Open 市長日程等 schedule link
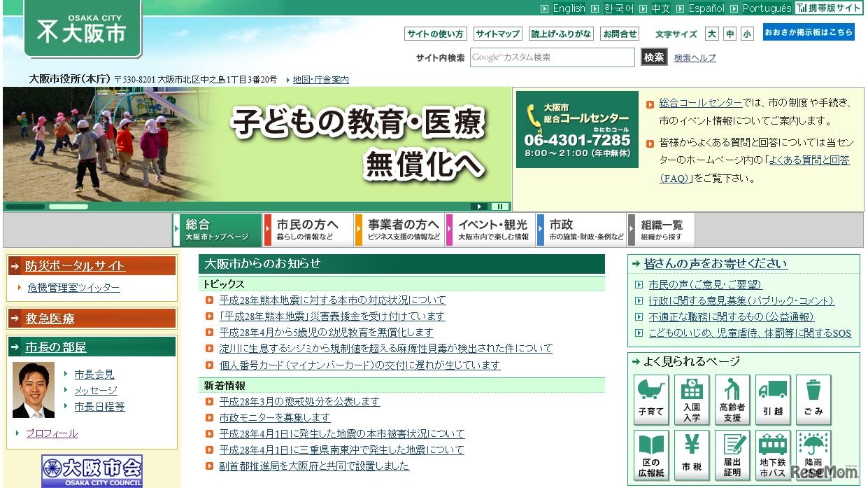 (100, 407)
